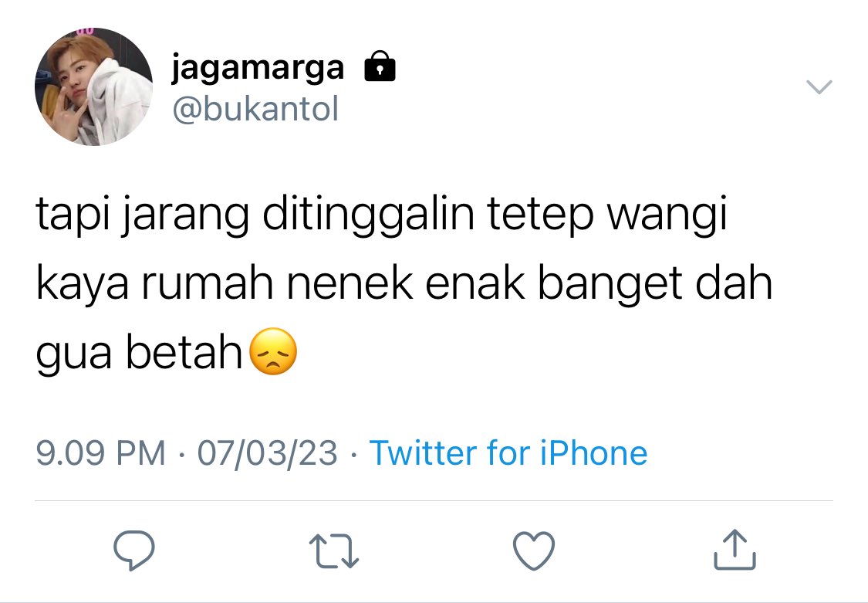Open the @bukantol handle
Image resolution: width=868 pixels, height=603 pixels.
click(255, 109)
